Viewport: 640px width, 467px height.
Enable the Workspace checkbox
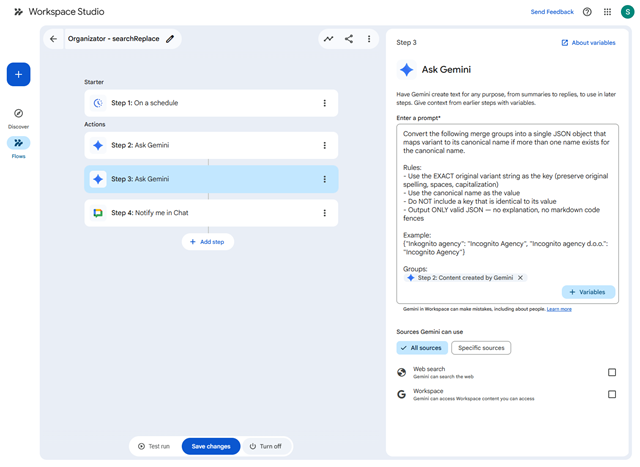tap(612, 394)
